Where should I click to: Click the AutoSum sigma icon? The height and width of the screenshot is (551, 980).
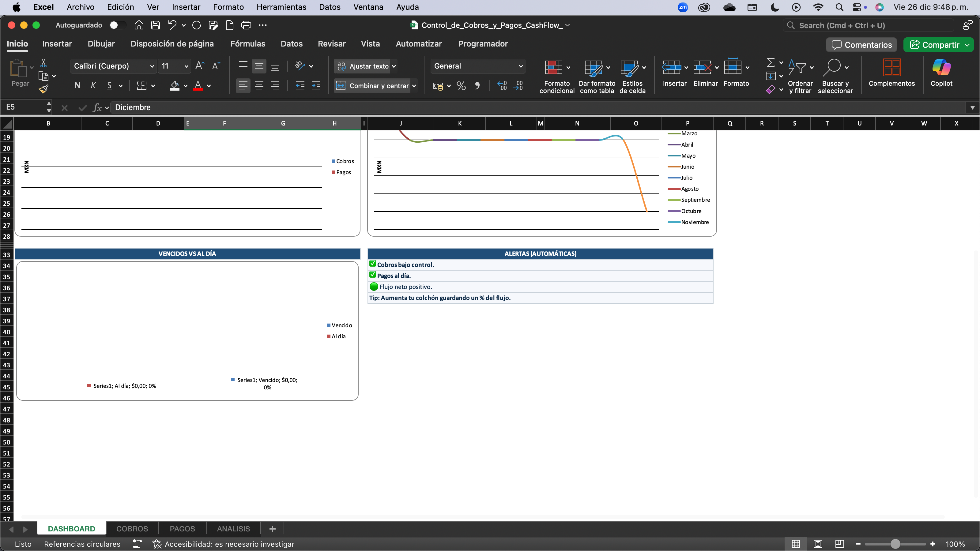tap(771, 63)
